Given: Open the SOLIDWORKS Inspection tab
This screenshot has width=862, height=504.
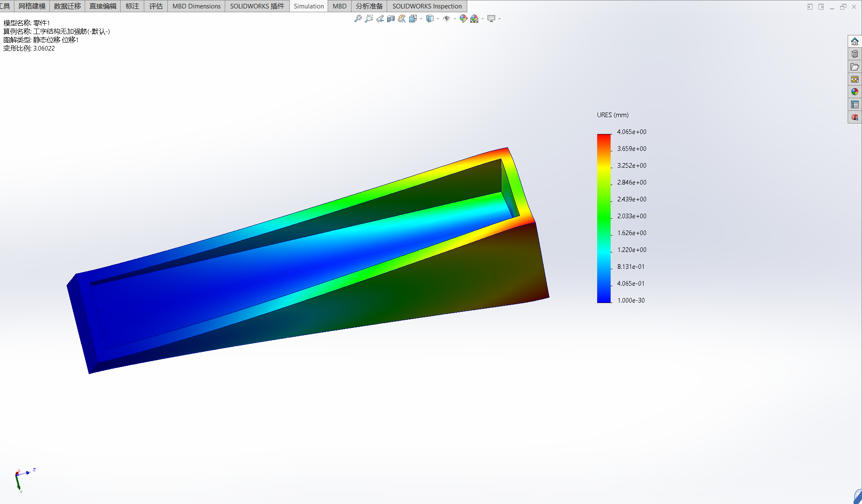Looking at the screenshot, I should click(427, 6).
